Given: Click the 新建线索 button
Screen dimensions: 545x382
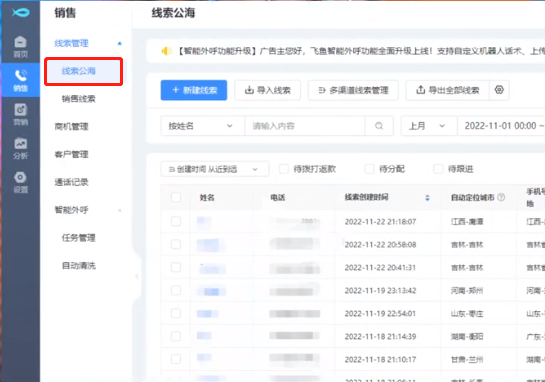Looking at the screenshot, I should 194,90.
